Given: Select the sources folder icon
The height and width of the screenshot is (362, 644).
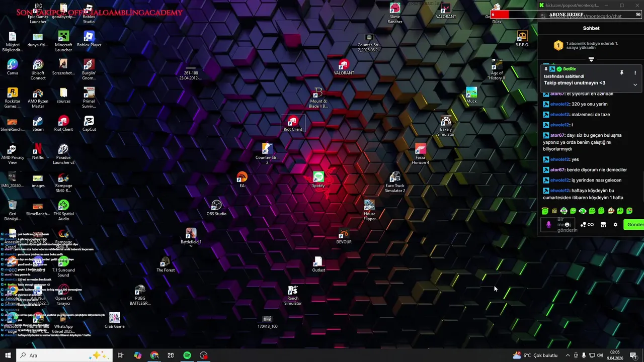Looking at the screenshot, I should click(63, 96).
